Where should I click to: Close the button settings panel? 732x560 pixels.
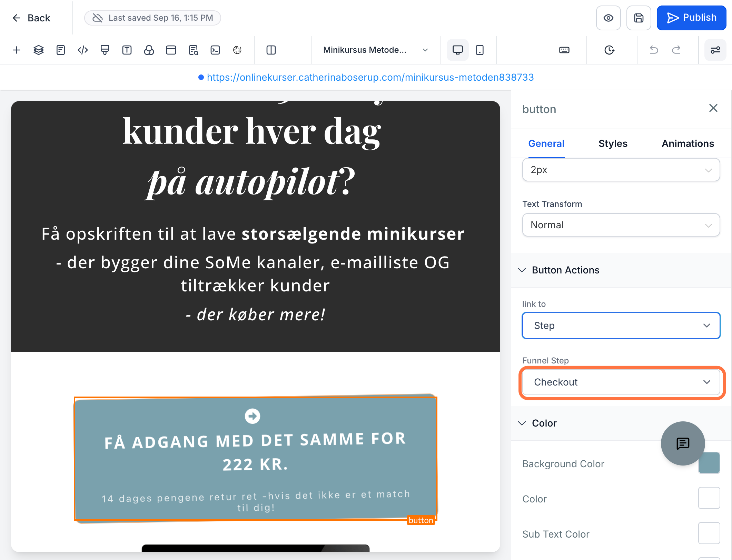click(x=713, y=108)
